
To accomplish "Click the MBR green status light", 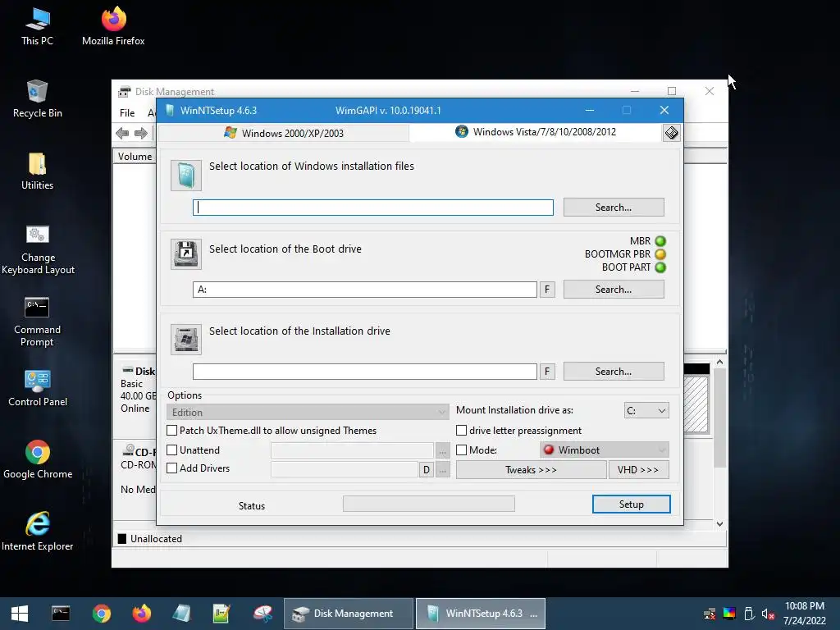I will pos(660,241).
